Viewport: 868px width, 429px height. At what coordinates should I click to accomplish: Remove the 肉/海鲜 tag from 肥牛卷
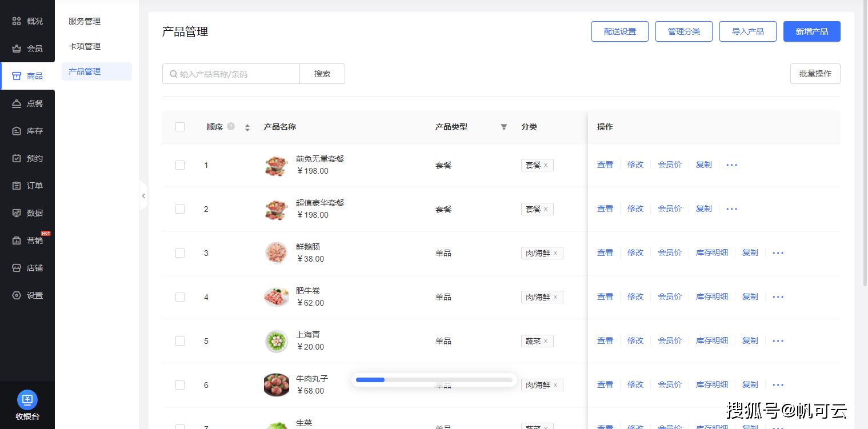click(555, 297)
